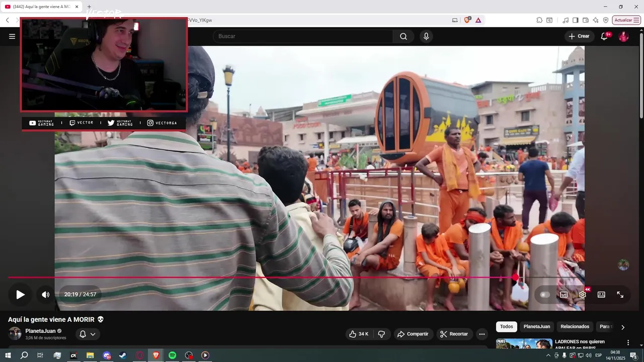Go back in browser history
This screenshot has width=644, height=362.
(x=8, y=20)
